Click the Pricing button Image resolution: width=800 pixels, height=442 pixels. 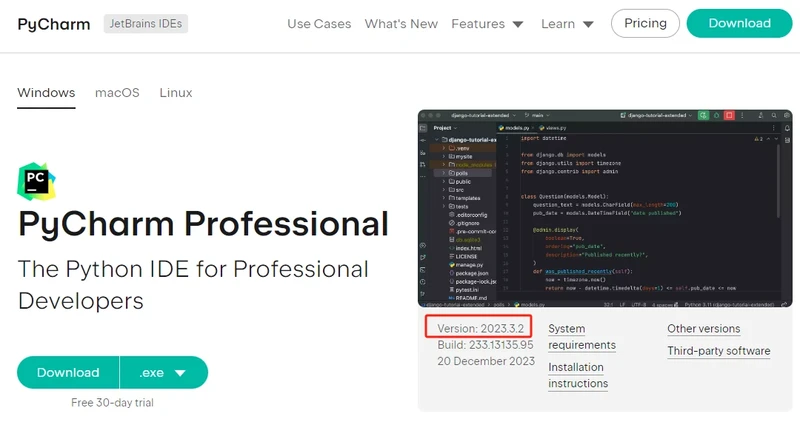click(645, 24)
